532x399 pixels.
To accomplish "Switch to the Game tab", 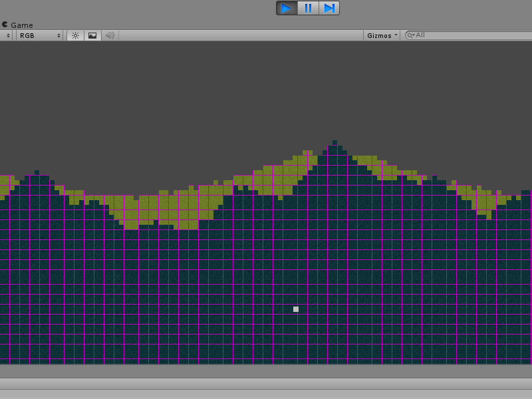I will tap(20, 25).
